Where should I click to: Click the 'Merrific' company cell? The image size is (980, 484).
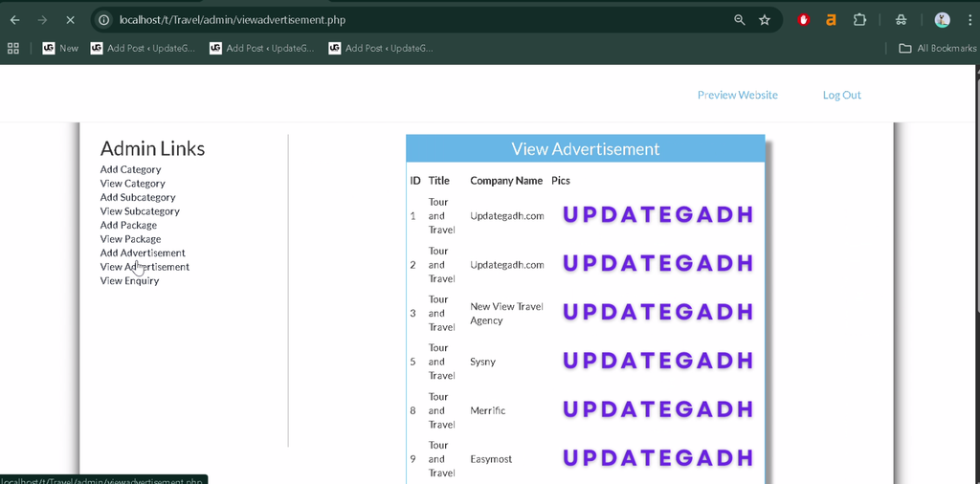[487, 410]
